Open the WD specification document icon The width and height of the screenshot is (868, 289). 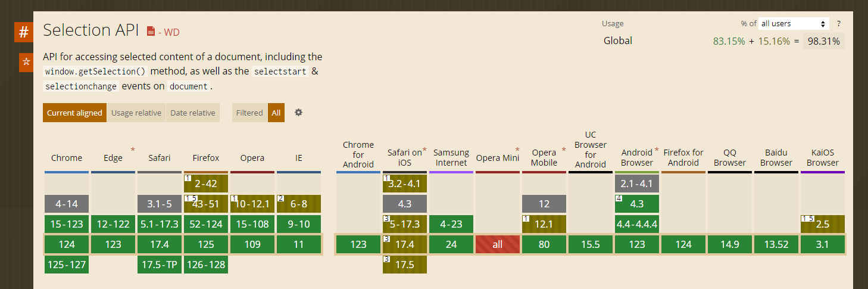tap(151, 32)
